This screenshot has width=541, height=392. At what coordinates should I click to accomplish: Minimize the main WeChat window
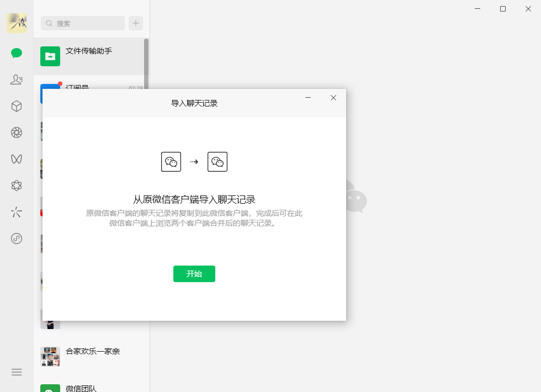[x=478, y=9]
